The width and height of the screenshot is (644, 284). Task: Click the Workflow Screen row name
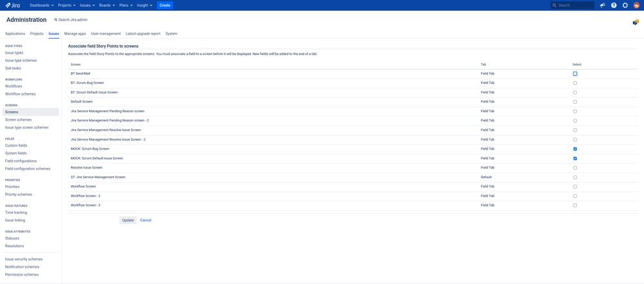click(x=83, y=187)
